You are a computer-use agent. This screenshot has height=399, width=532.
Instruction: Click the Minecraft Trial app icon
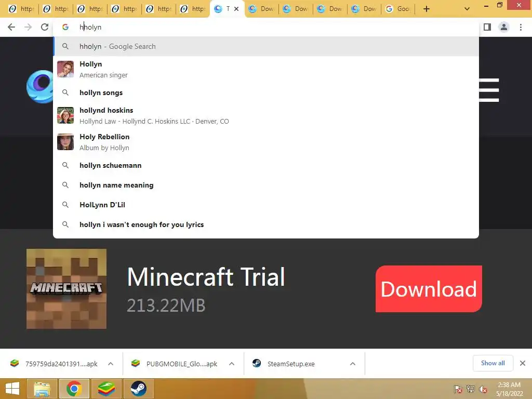coord(66,289)
